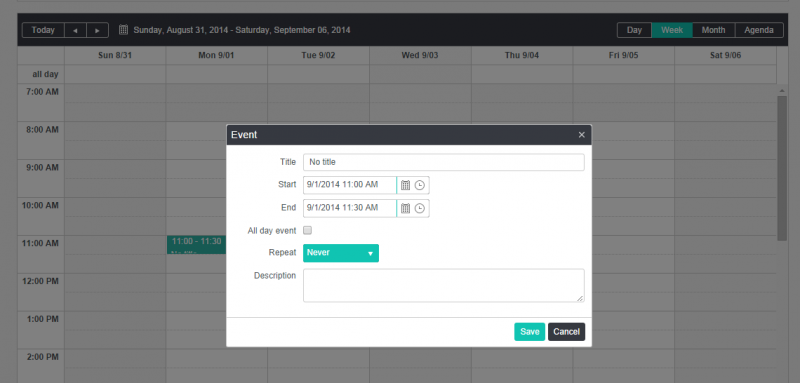Select the 11:00 - 11:30 event block
The width and height of the screenshot is (800, 383).
[x=196, y=245]
